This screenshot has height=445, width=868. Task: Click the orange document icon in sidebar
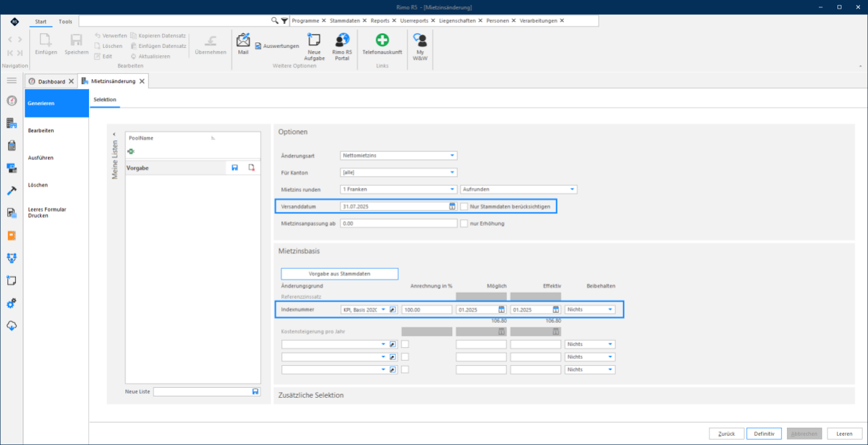coord(11,236)
